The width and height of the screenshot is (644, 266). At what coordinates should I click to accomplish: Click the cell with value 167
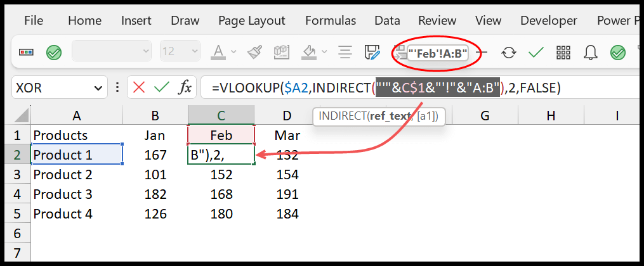(x=155, y=155)
